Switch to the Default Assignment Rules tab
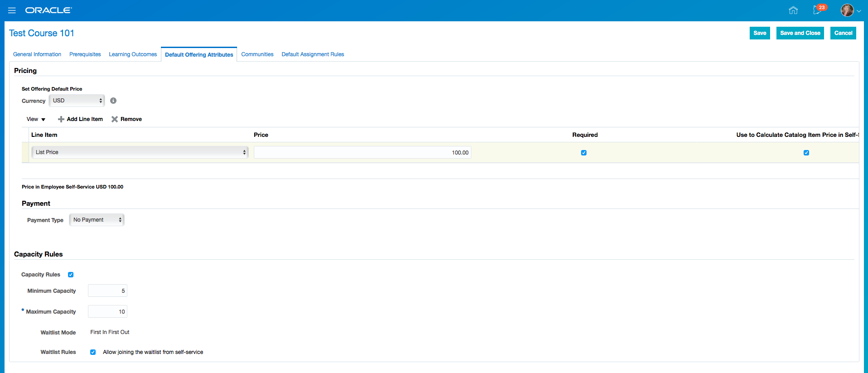 pyautogui.click(x=313, y=54)
